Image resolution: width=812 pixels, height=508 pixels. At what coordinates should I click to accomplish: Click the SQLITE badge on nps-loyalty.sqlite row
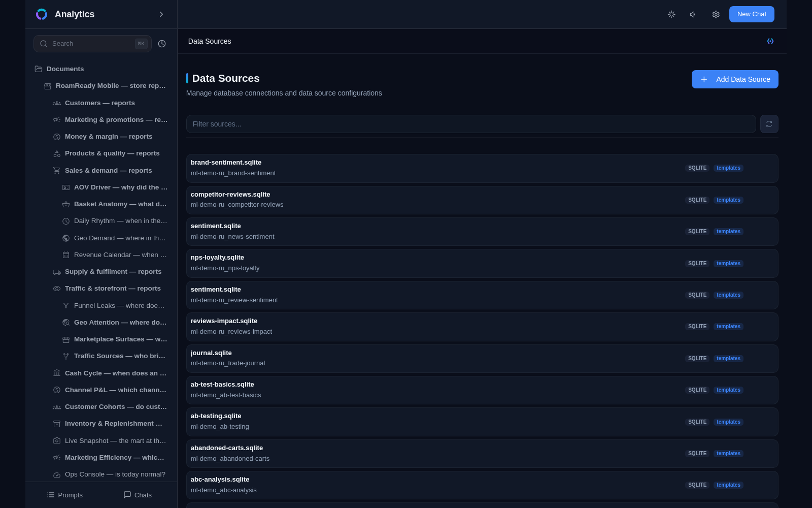(697, 264)
